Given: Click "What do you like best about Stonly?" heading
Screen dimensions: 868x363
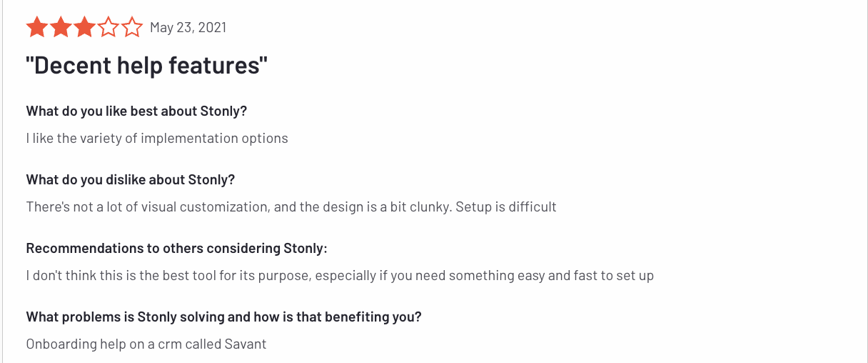Looking at the screenshot, I should click(136, 111).
